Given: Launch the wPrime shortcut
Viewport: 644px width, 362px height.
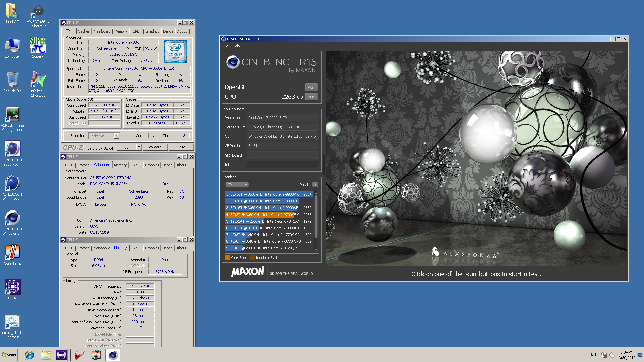Looking at the screenshot, I should pyautogui.click(x=38, y=84).
